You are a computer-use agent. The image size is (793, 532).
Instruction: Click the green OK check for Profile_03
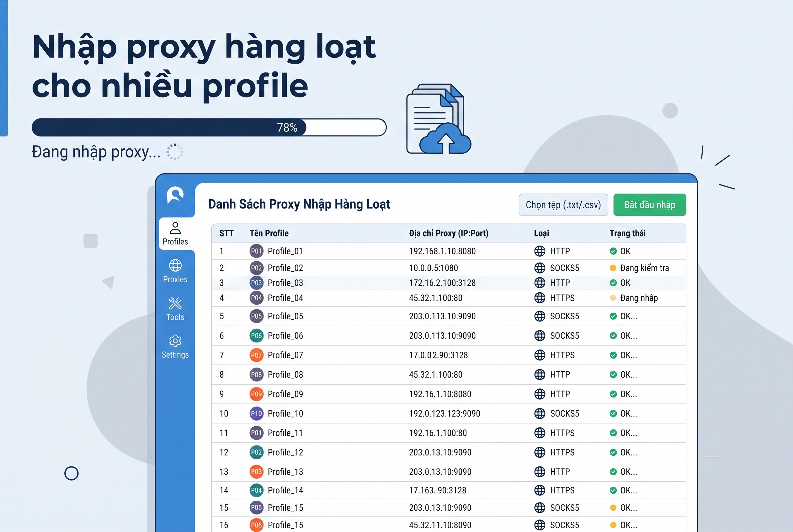(613, 283)
